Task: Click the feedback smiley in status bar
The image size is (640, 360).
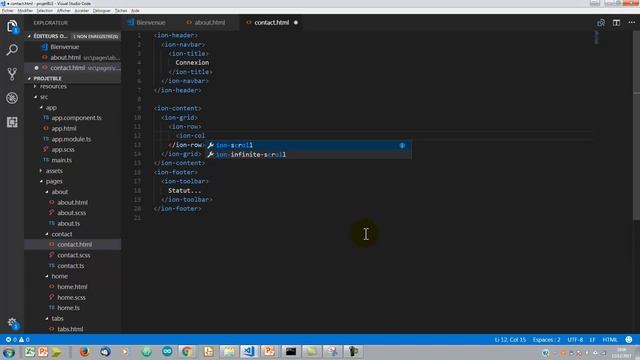Action: pyautogui.click(x=629, y=340)
